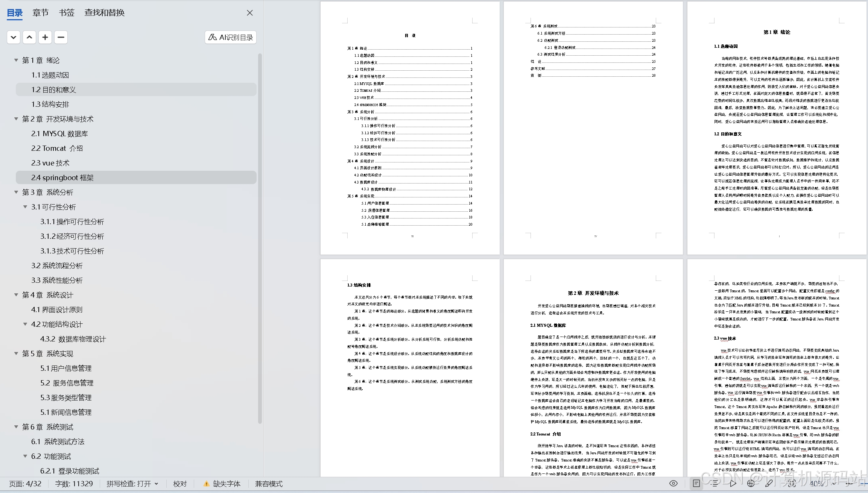Viewport: 868px width, 493px height.
Task: Collapse the 4.2 功能结构设计 node
Action: [25, 324]
